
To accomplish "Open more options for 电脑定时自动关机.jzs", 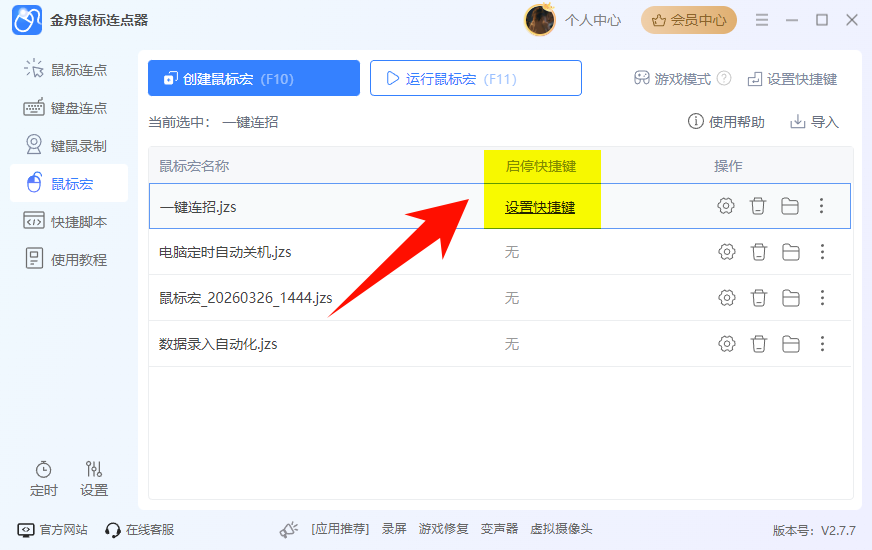I will point(823,252).
